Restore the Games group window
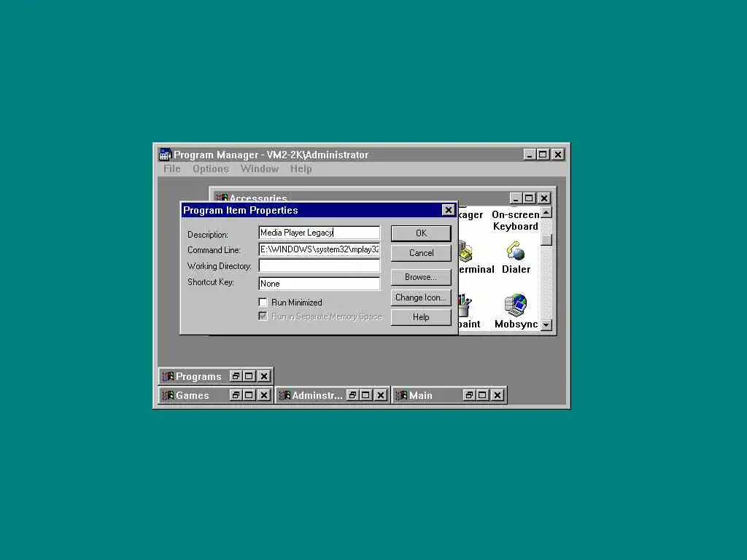 click(x=236, y=395)
